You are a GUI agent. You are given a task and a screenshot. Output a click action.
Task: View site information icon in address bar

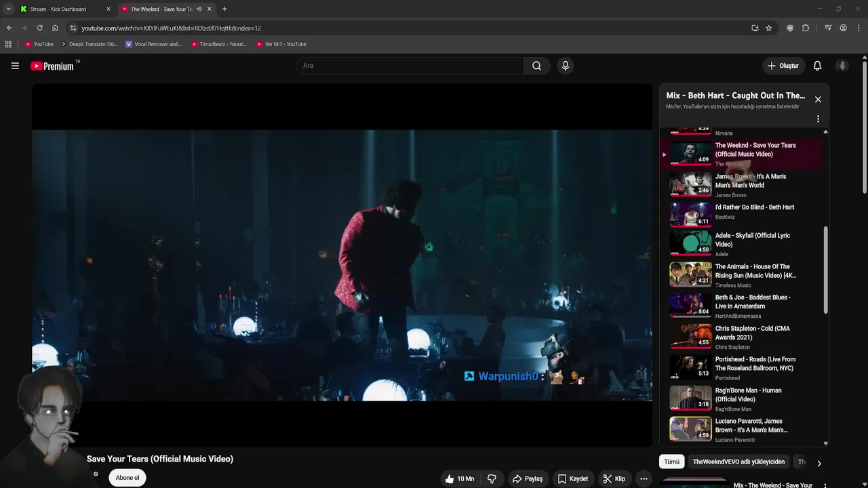pos(73,28)
